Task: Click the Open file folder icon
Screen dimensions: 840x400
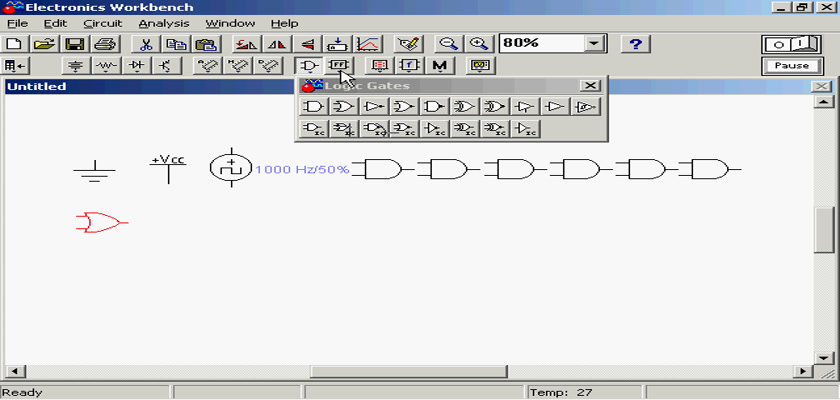Action: [44, 44]
